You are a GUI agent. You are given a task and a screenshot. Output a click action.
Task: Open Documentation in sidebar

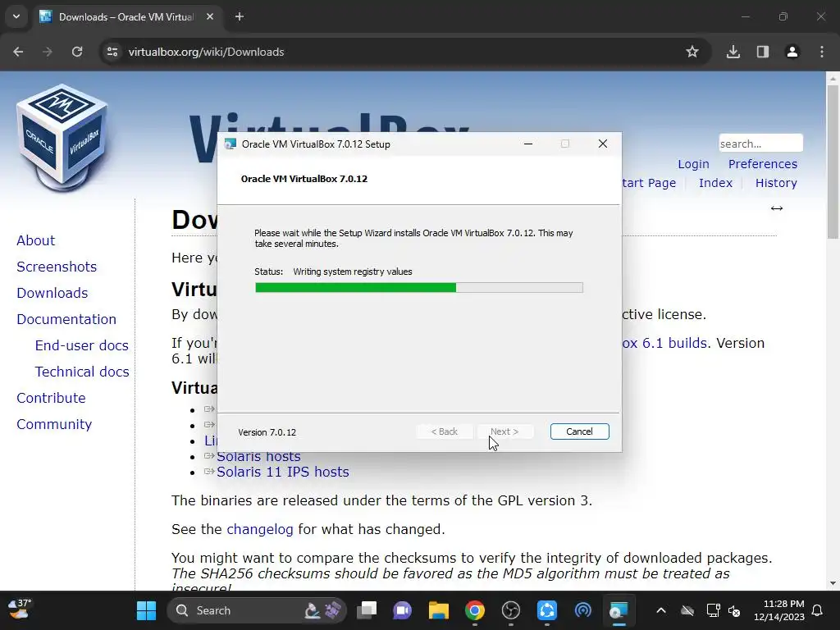66,319
